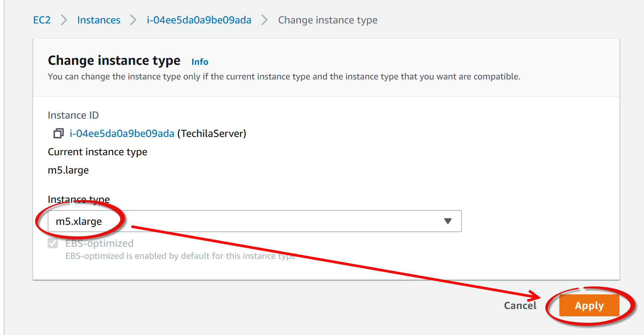This screenshot has height=335, width=644.
Task: Open the m5.xlarge instance type selector
Action: 254,221
